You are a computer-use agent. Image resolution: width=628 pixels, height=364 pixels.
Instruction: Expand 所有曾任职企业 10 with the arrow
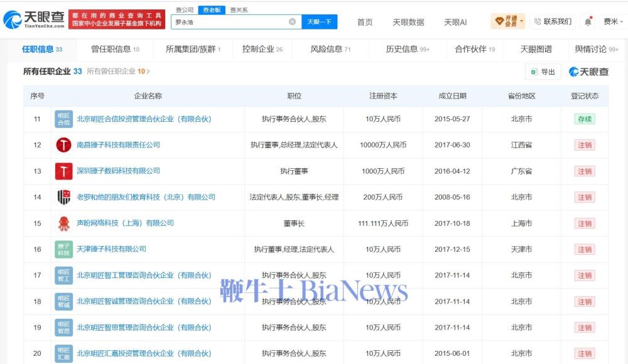[x=118, y=72]
